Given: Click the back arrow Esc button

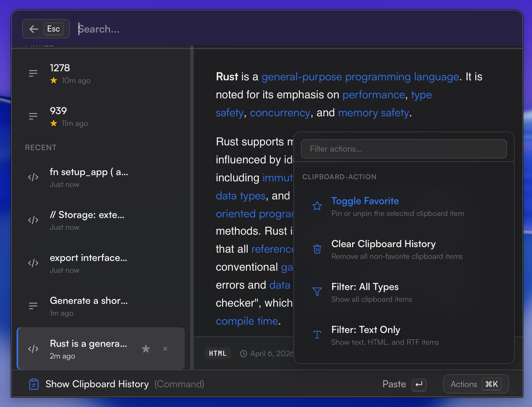Looking at the screenshot, I should [46, 29].
